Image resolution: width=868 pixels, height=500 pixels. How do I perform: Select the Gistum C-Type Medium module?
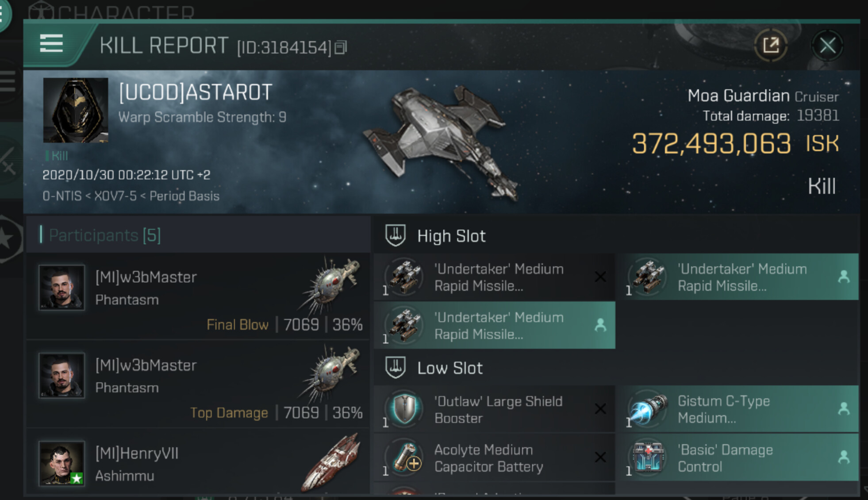[737, 409]
